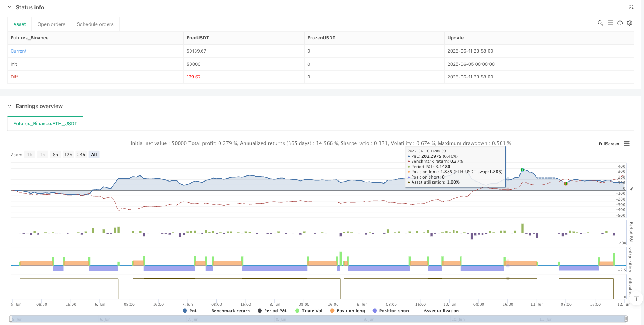Toggle the PnL legend series
Screen dimensions: 644x325
[190, 311]
